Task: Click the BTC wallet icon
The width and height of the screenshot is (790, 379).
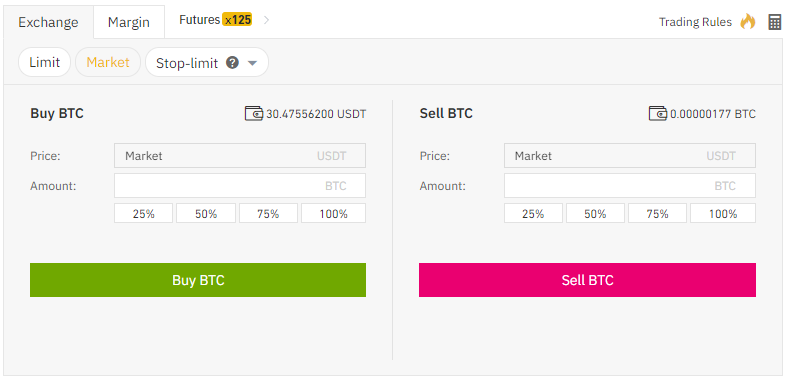Action: tap(658, 113)
